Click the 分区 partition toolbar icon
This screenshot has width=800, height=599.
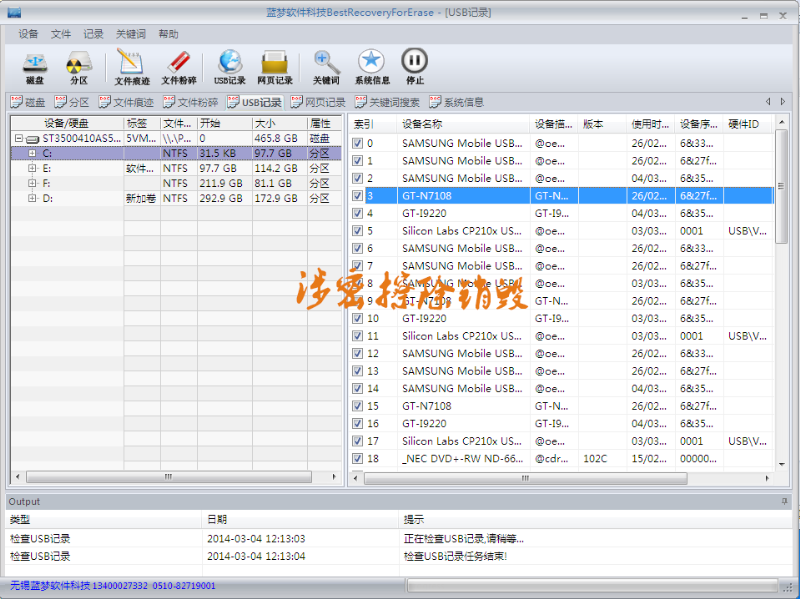pyautogui.click(x=79, y=66)
